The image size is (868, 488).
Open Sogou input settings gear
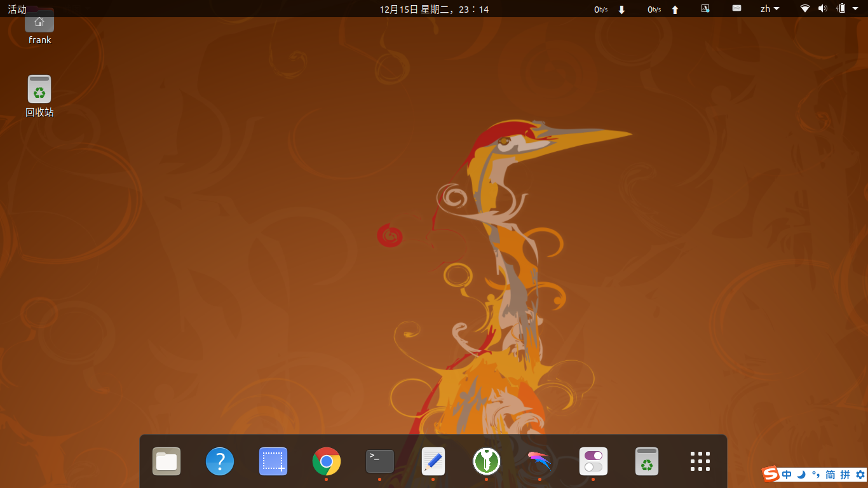pyautogui.click(x=860, y=475)
